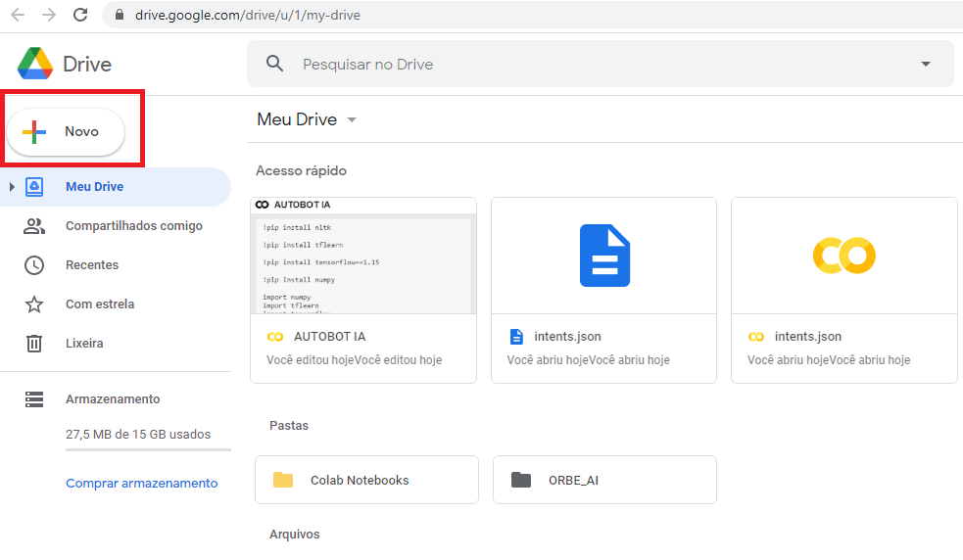Viewport: 963px width, 560px height.
Task: Click the Comprar armazenamento link
Action: tap(141, 484)
